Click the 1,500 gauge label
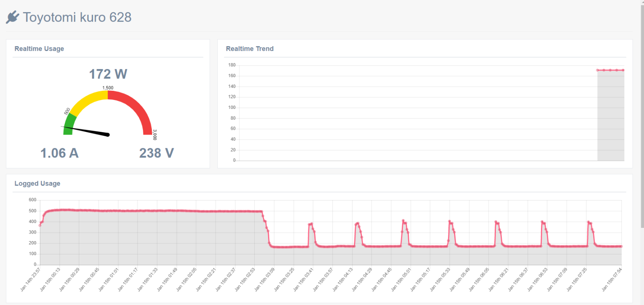This screenshot has height=305, width=644. 108,88
